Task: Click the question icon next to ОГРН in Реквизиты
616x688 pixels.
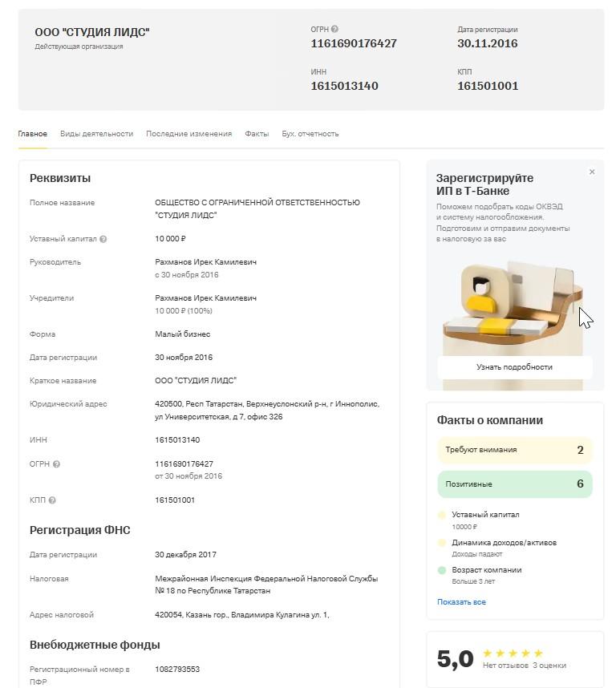Action: tap(57, 464)
